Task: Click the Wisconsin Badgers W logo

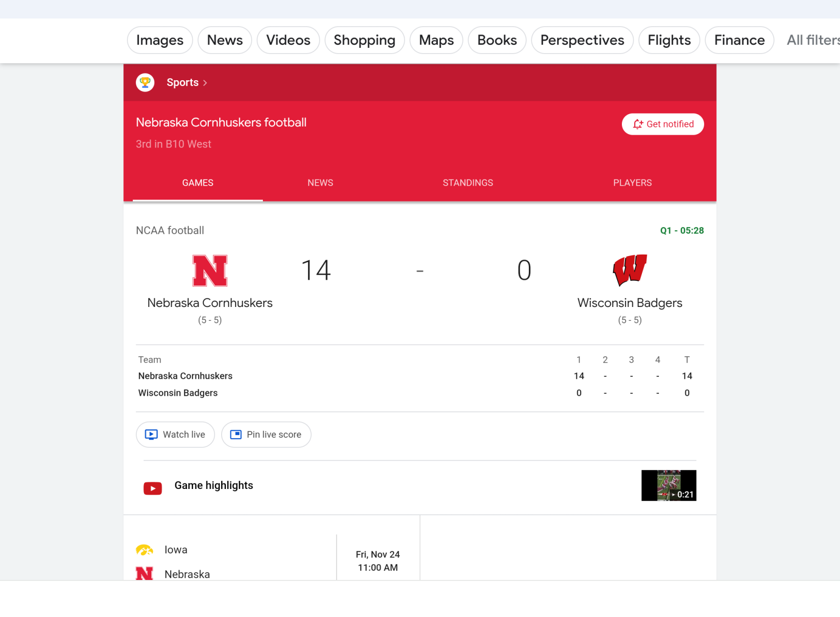Action: [630, 270]
